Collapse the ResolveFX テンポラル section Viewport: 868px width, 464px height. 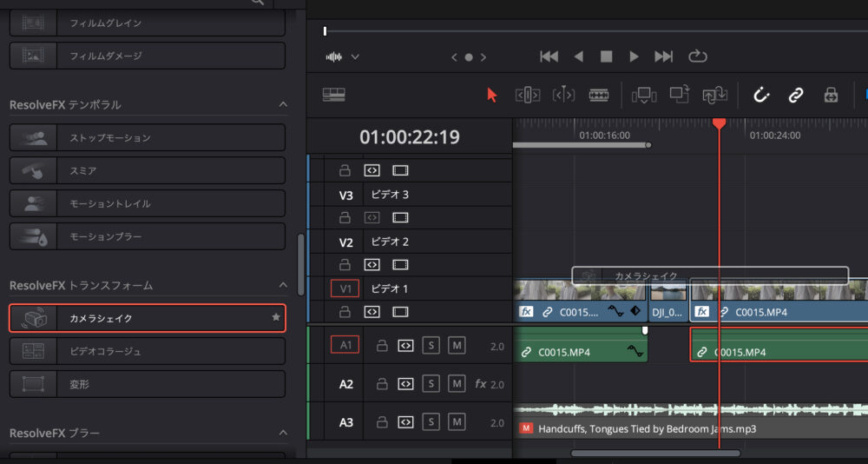coord(283,104)
